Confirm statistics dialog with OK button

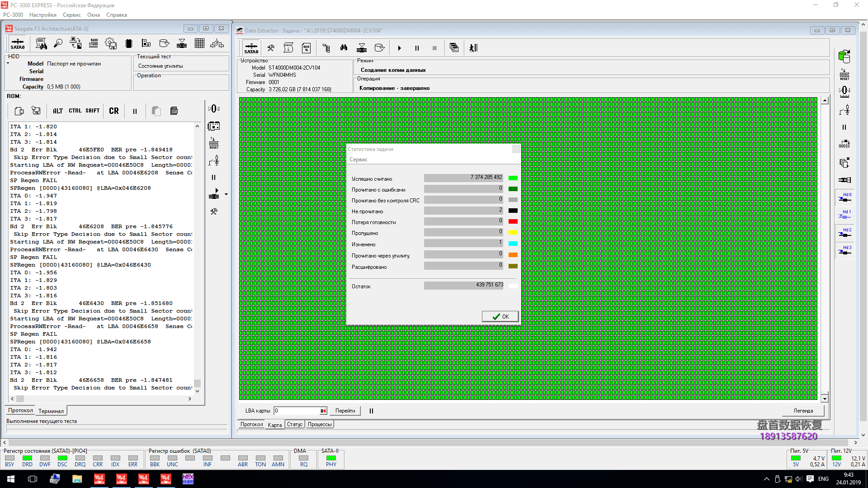[500, 316]
